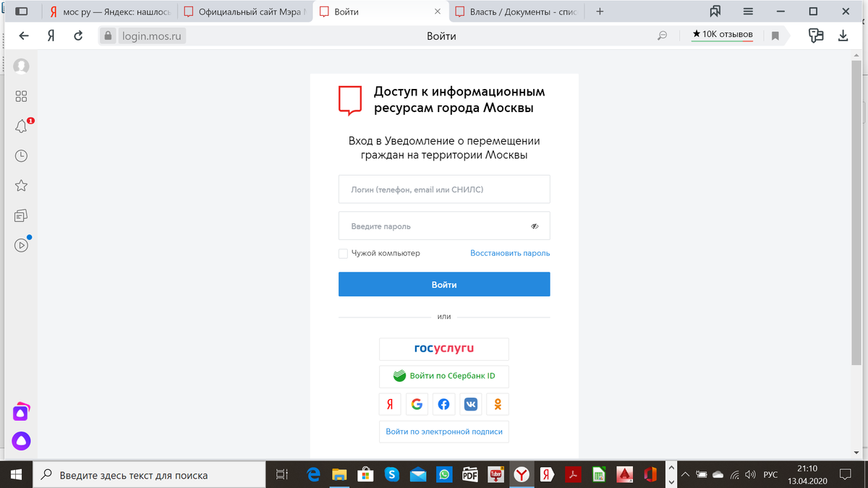Click the login input field

tap(443, 189)
